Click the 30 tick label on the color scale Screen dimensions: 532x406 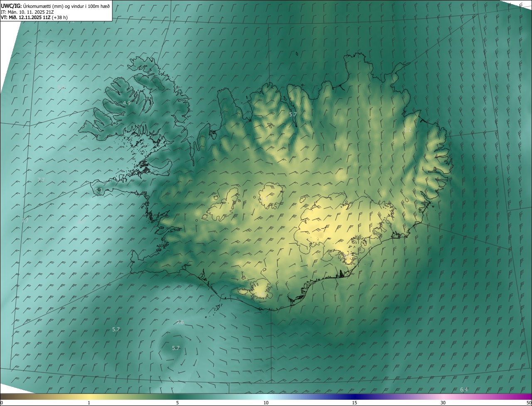coord(443,403)
